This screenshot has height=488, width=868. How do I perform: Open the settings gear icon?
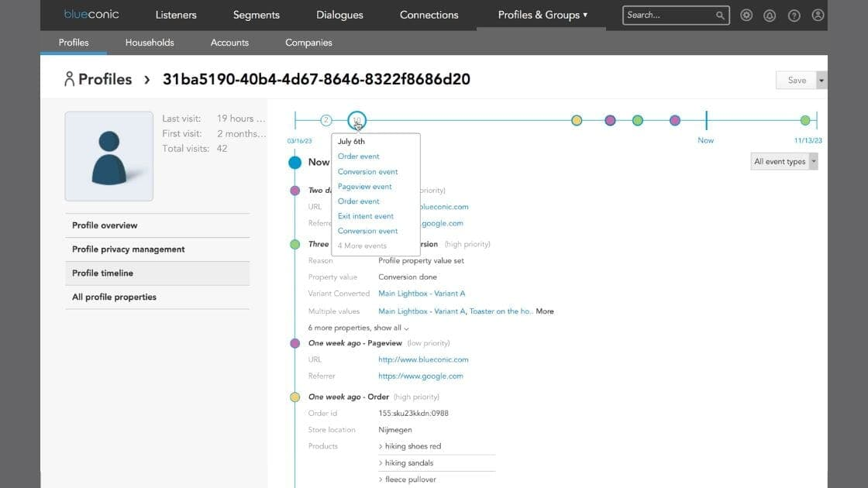pyautogui.click(x=746, y=15)
